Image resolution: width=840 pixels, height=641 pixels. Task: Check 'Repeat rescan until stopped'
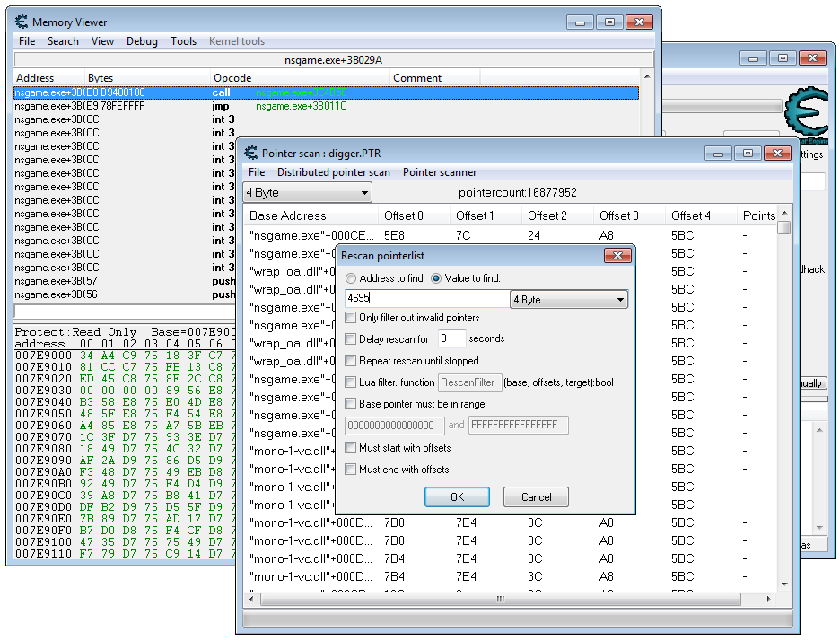[351, 361]
